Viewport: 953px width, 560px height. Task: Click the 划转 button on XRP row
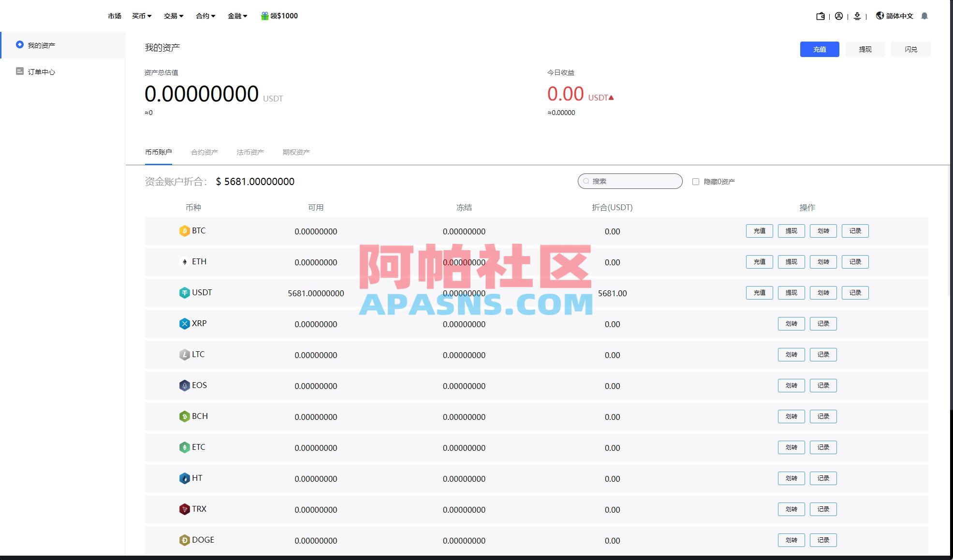click(791, 324)
